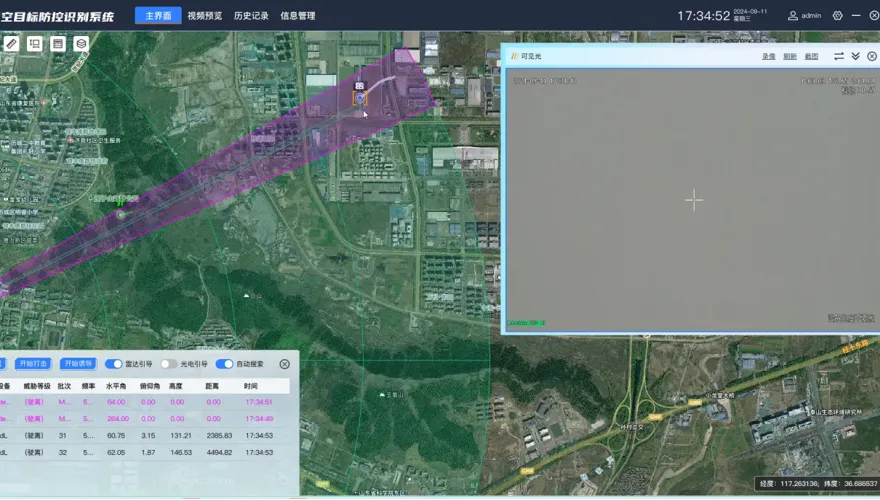Open the map layers stack icon
The image size is (880, 500).
coord(81,44)
